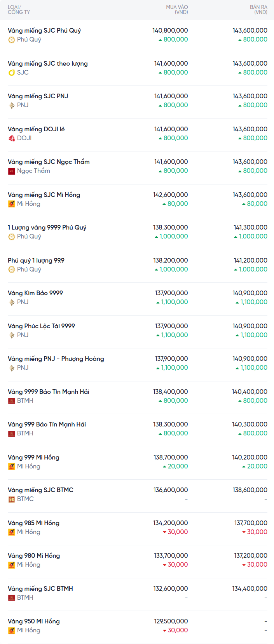The image size is (274, 644).
Task: Click the red DOJI company logo
Action: tap(12, 138)
